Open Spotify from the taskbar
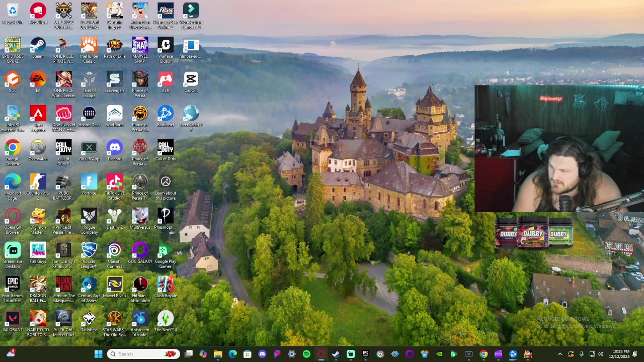This screenshot has height=362, width=644. coord(306,354)
